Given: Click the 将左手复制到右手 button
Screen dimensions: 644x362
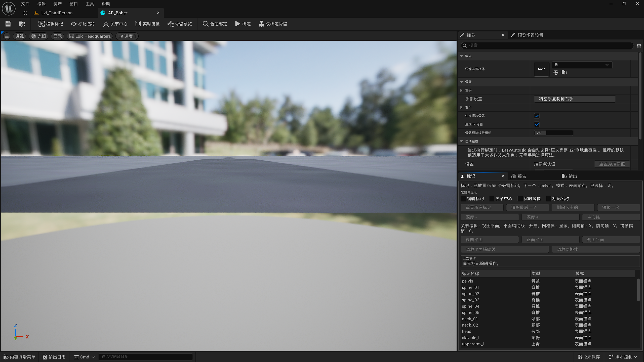Looking at the screenshot, I should coord(575,99).
